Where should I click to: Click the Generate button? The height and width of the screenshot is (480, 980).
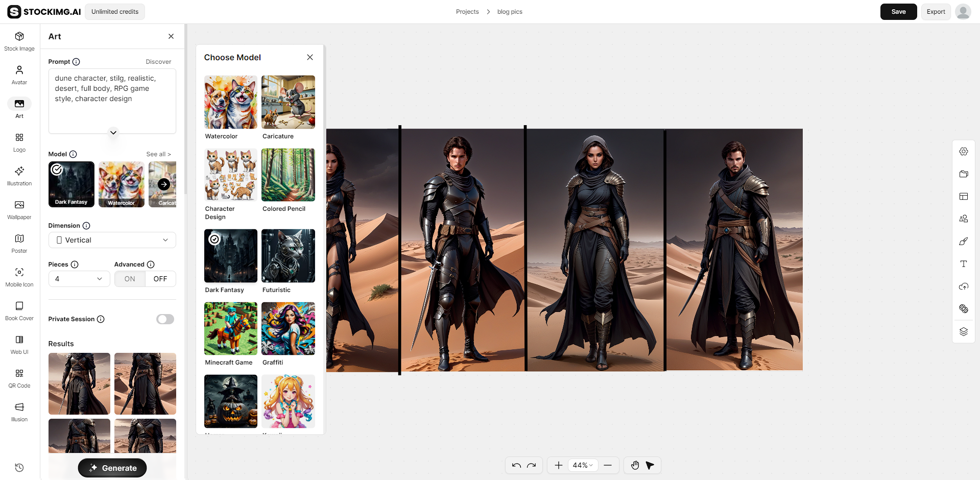click(112, 468)
